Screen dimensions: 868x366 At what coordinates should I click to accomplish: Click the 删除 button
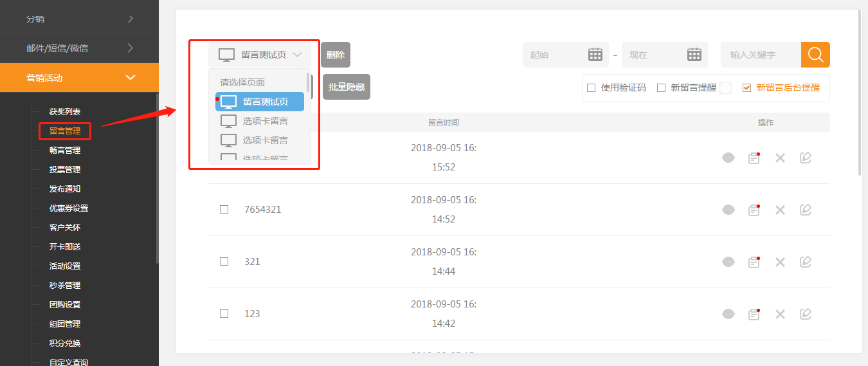click(336, 55)
